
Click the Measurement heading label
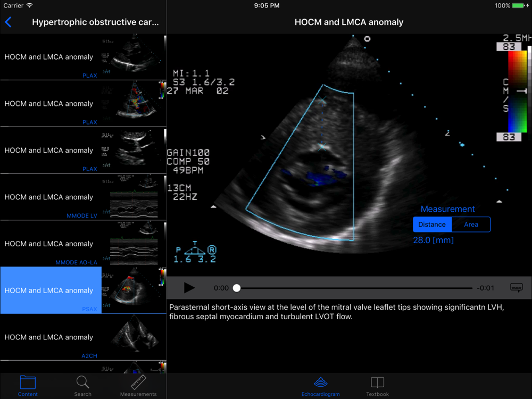pos(447,209)
